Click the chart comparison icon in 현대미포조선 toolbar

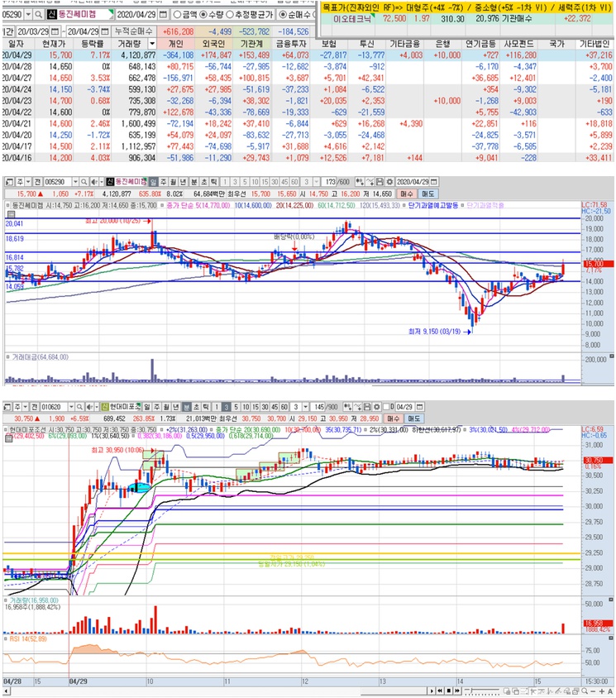(347, 407)
